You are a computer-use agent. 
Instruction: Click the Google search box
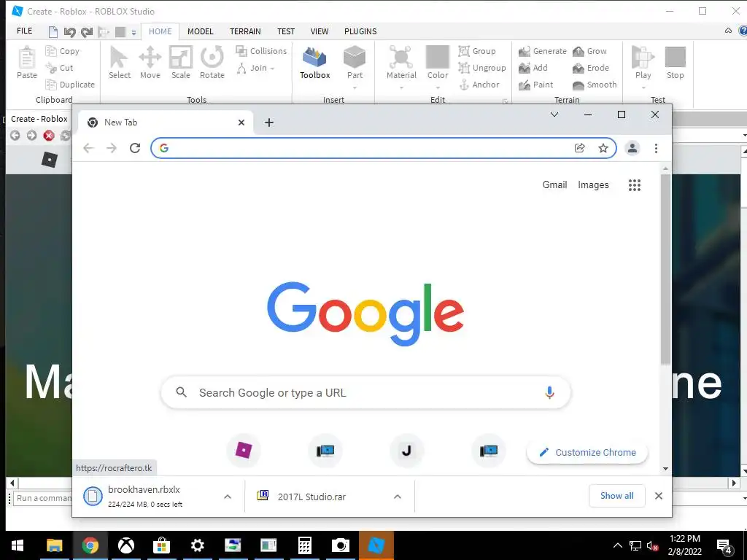coord(365,393)
